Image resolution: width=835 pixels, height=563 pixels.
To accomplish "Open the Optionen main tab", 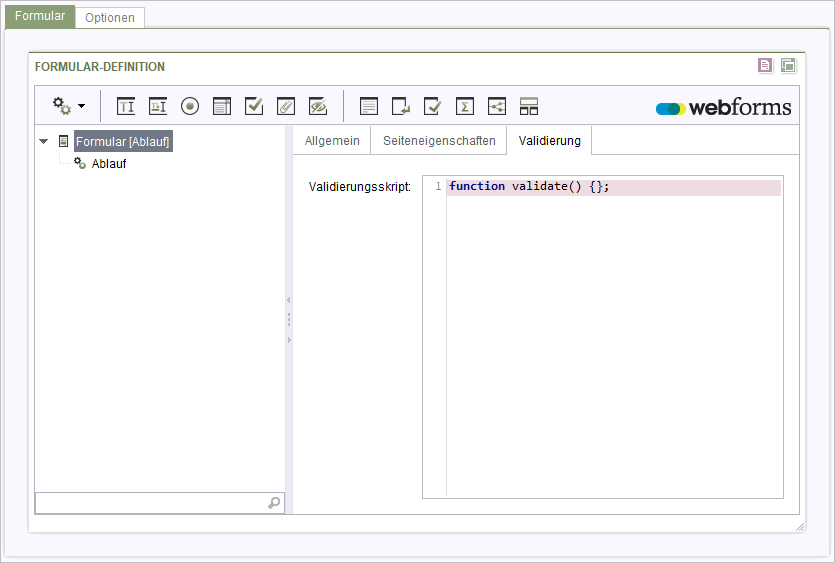I will pyautogui.click(x=110, y=18).
